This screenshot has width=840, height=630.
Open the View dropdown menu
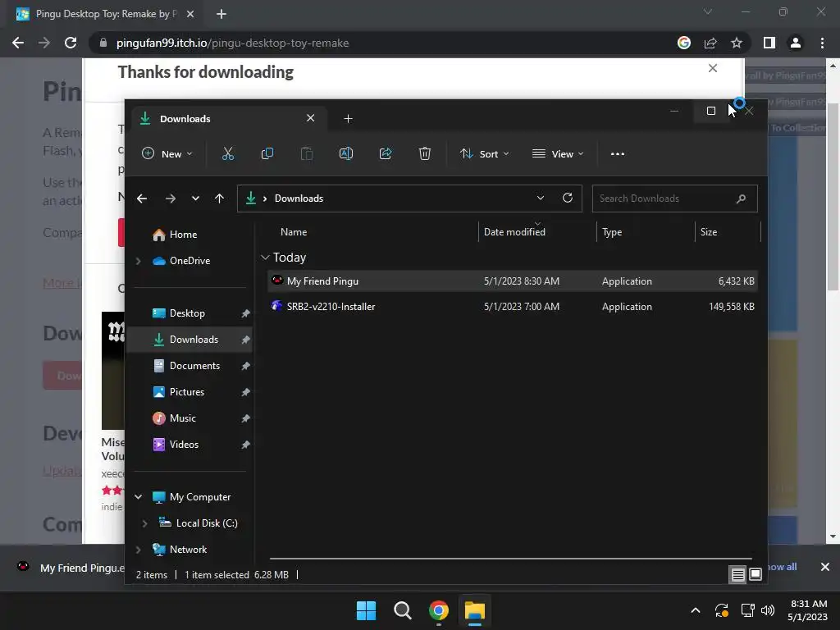pyautogui.click(x=558, y=153)
